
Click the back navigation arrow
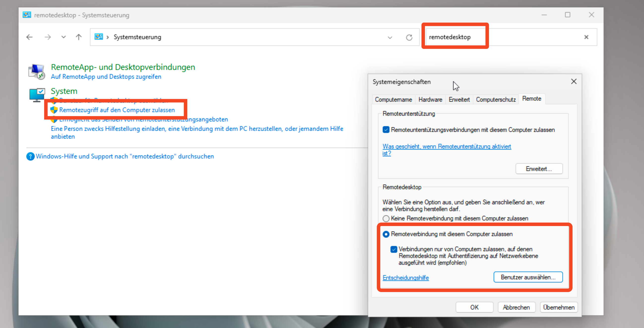(x=30, y=37)
